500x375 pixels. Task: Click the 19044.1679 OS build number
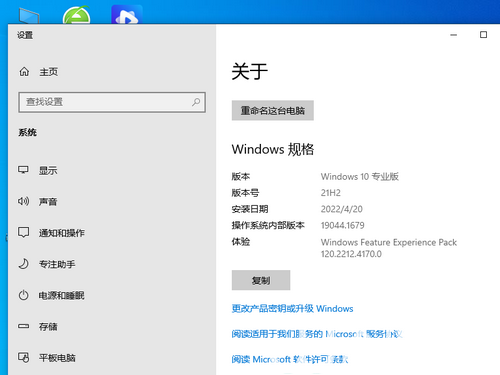(343, 225)
